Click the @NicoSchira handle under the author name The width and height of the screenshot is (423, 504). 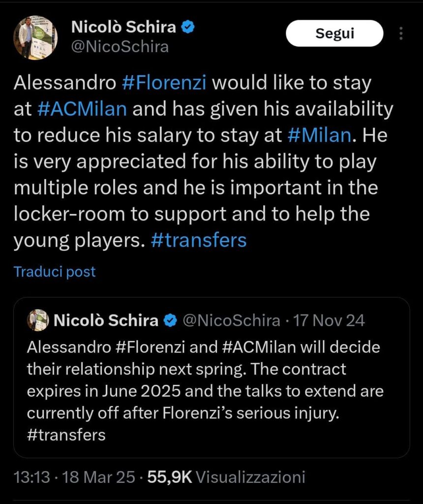(x=121, y=47)
